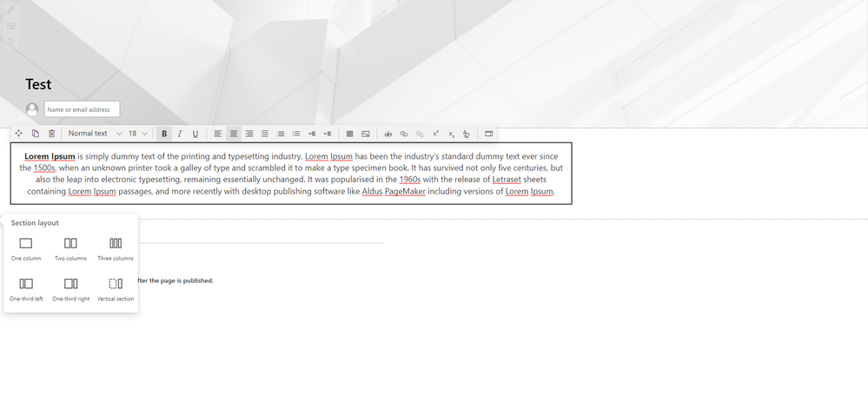Choose One-third left layout

26,289
